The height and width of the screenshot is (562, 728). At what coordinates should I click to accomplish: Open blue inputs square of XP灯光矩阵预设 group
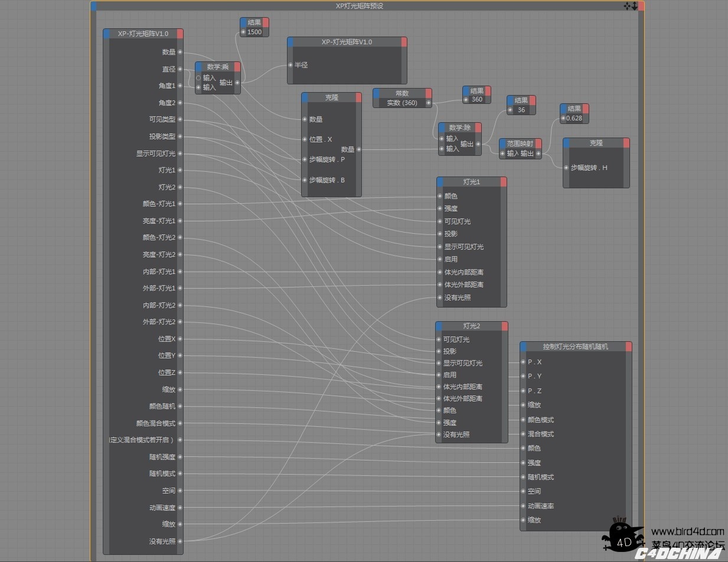[x=93, y=6]
